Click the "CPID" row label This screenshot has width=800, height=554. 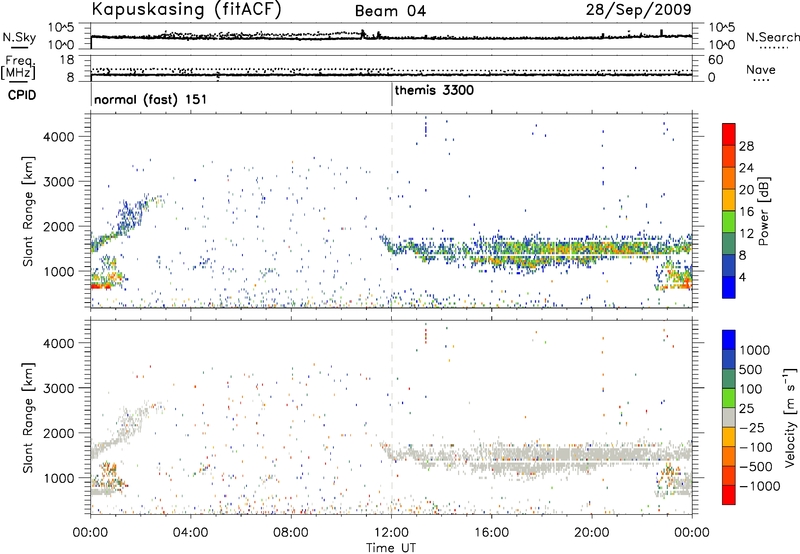click(22, 95)
